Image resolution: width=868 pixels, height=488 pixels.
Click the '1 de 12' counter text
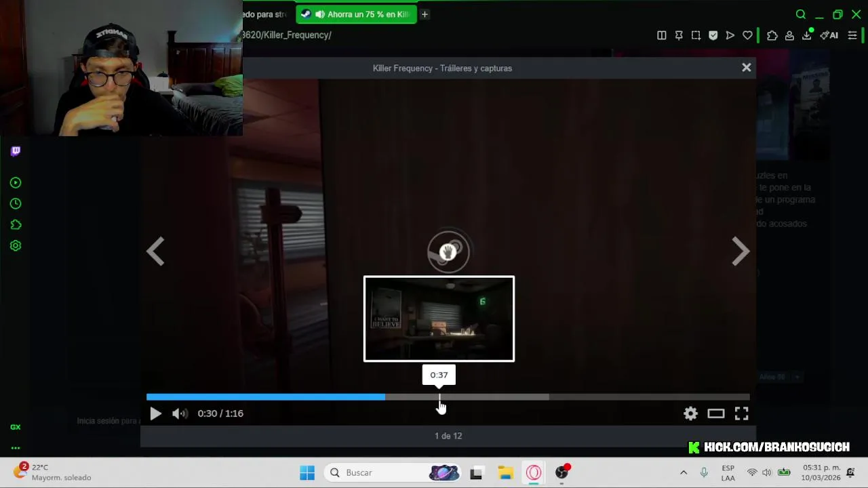coord(448,436)
